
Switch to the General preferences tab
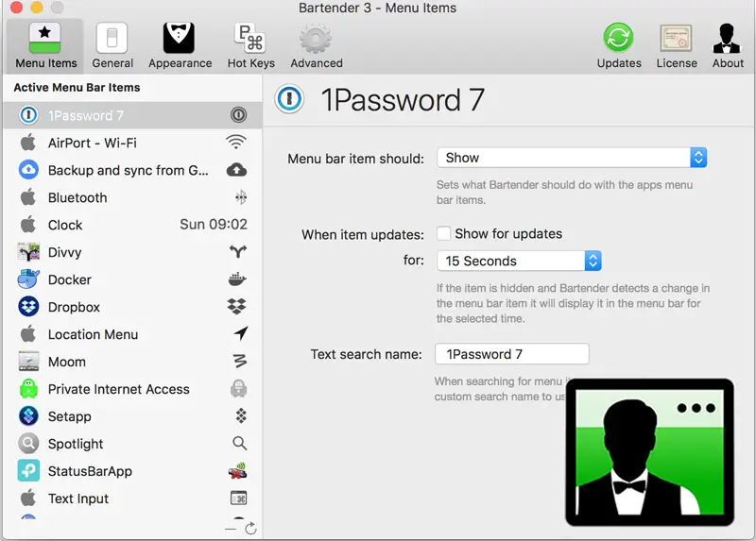click(112, 46)
